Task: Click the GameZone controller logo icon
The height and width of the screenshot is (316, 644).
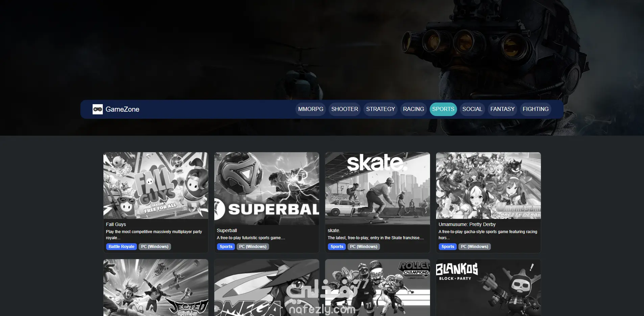Action: tap(98, 109)
